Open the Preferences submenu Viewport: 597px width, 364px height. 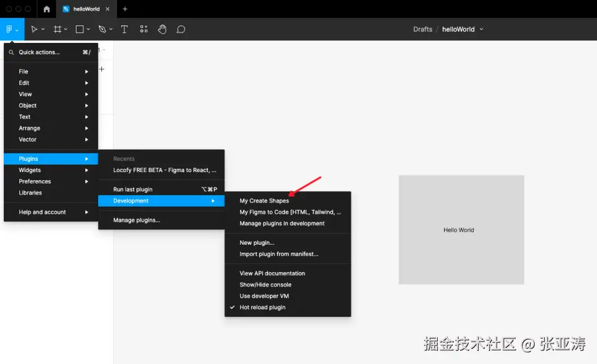tap(51, 181)
